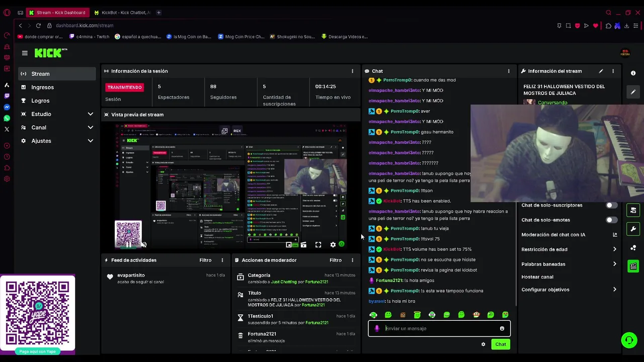
Task: Toggle Chat de solo-emotes switch
Action: click(611, 220)
